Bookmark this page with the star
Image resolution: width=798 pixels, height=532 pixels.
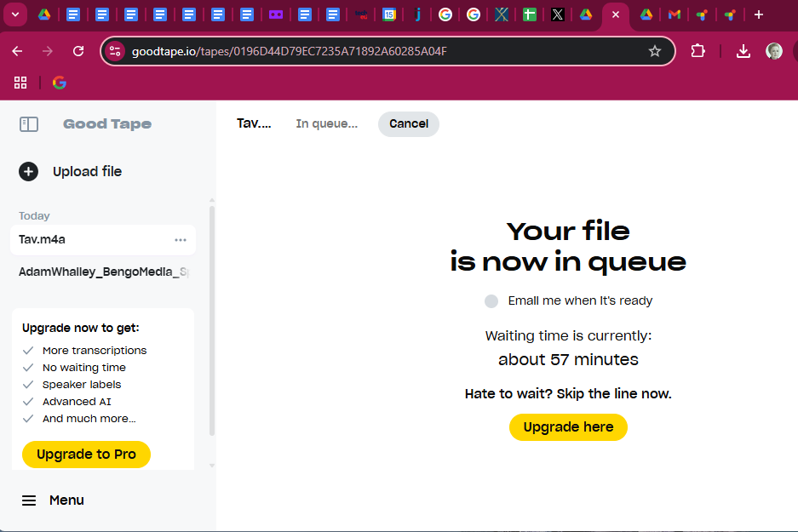coord(655,51)
